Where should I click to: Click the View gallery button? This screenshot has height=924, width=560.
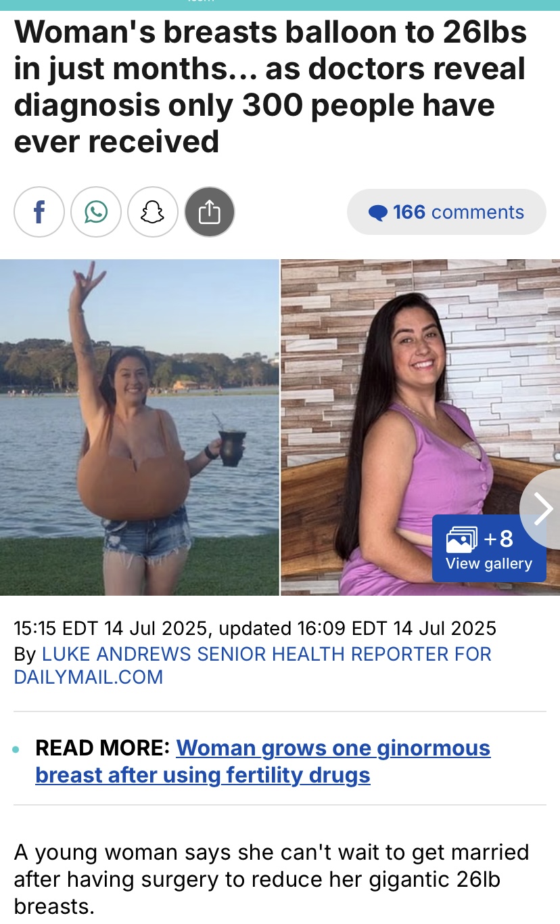489,548
